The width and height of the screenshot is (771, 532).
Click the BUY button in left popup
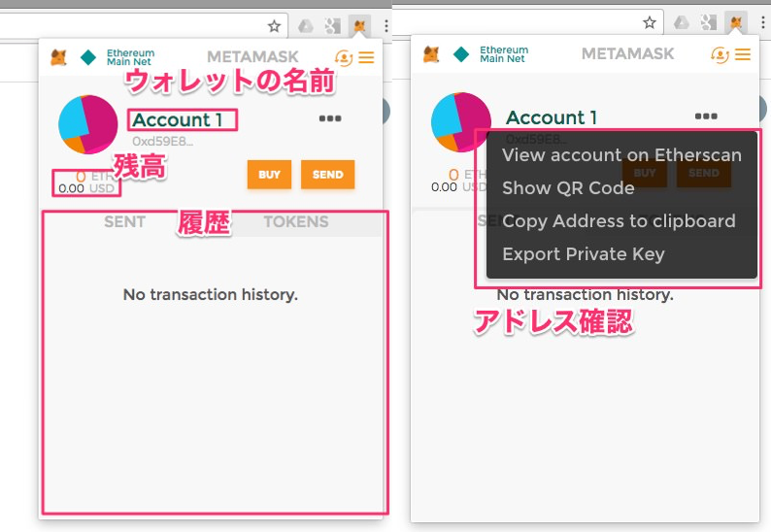click(x=269, y=175)
